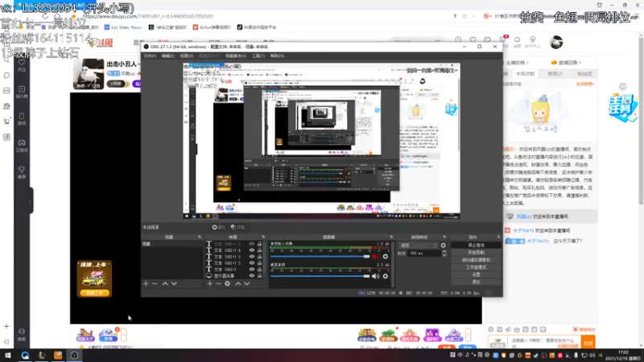The height and width of the screenshot is (362, 644).
Task: Select the scene entry in Scenes list
Action: [172, 244]
